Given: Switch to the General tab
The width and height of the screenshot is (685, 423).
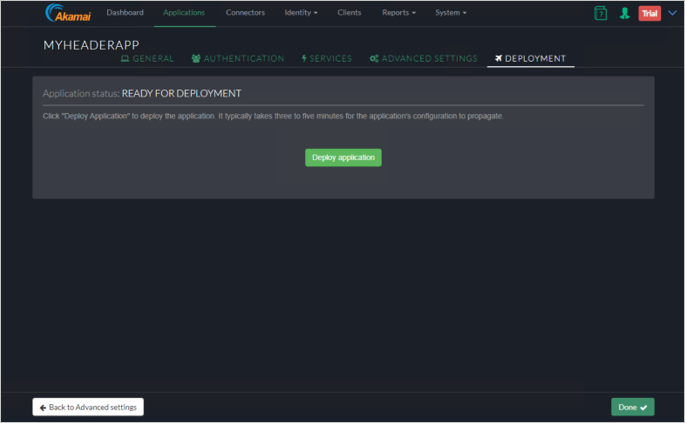Looking at the screenshot, I should [x=147, y=59].
